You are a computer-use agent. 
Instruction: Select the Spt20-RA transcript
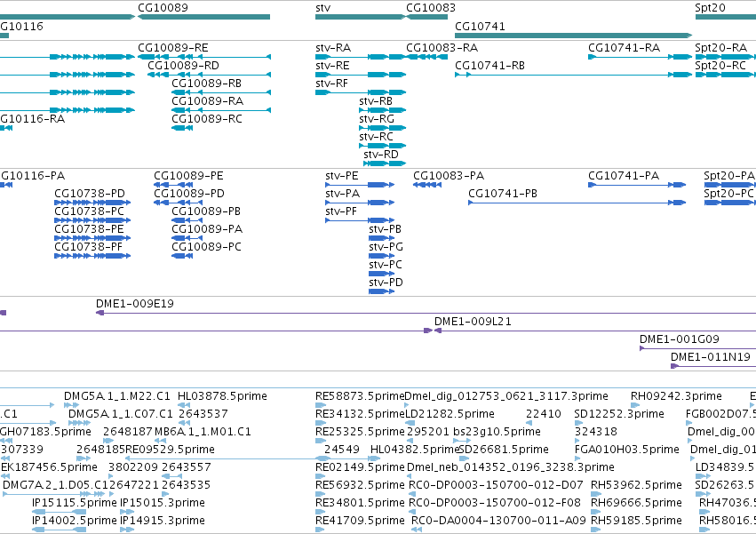[725, 57]
